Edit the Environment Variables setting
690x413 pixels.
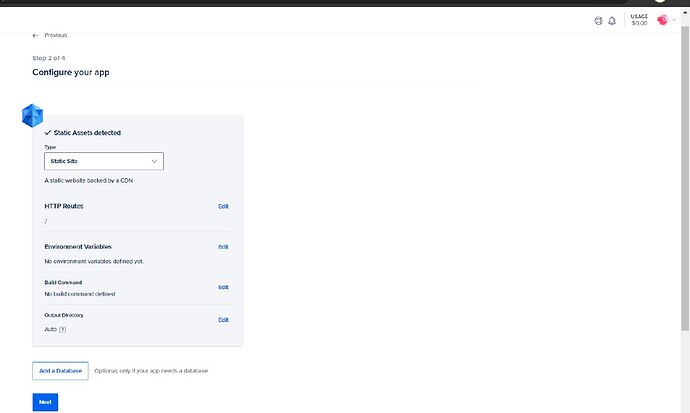(223, 247)
